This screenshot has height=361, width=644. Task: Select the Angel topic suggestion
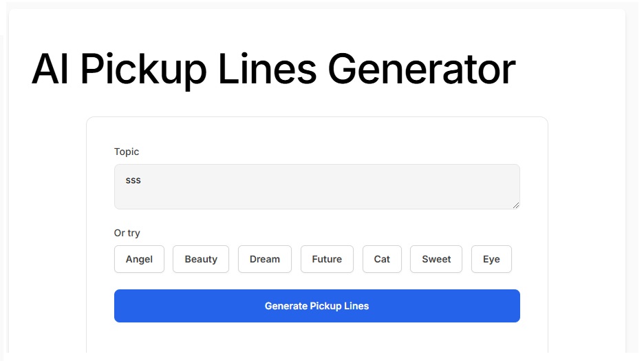pyautogui.click(x=139, y=259)
